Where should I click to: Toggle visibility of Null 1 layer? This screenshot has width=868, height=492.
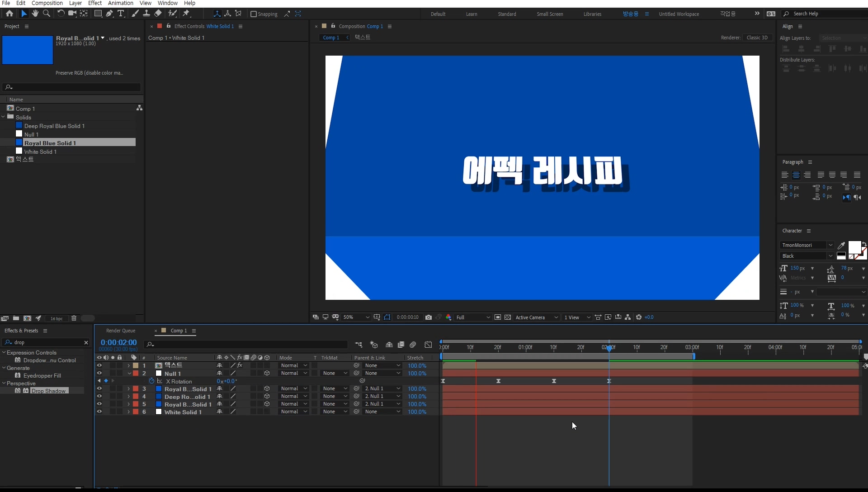pyautogui.click(x=99, y=374)
